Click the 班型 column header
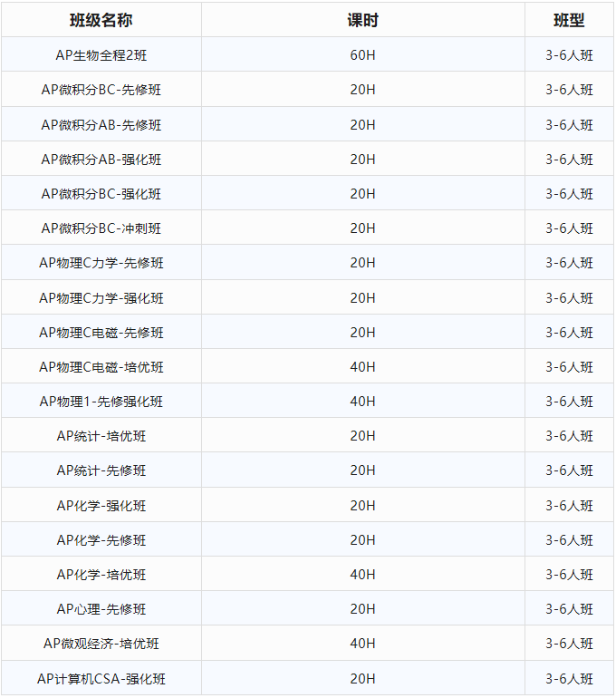 [x=569, y=20]
